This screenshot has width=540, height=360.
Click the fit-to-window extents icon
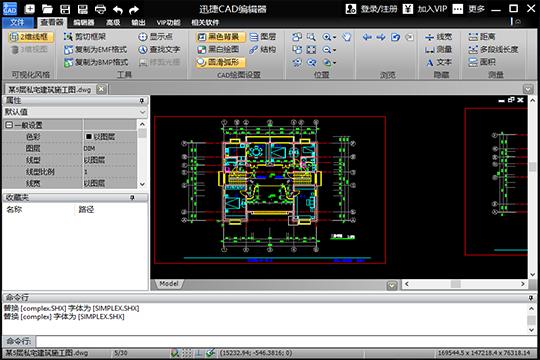click(x=311, y=50)
